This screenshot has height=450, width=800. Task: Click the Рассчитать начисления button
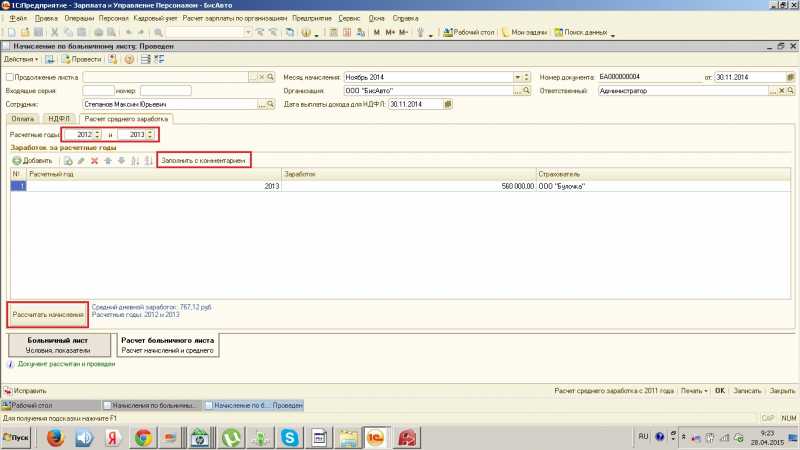[x=48, y=315]
